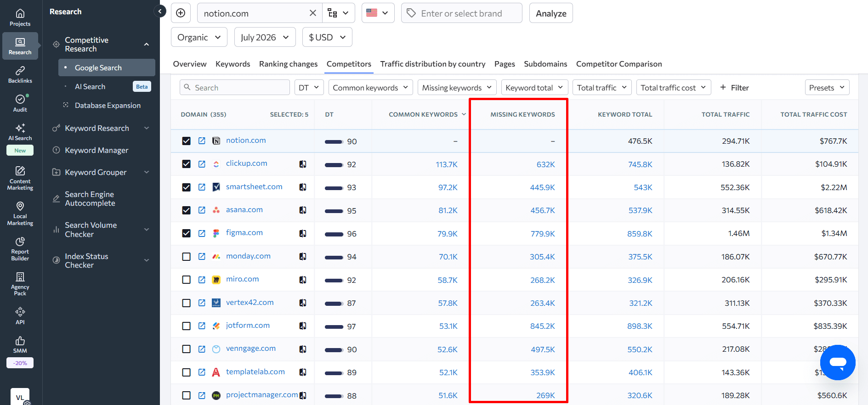Click the add project plus icon
This screenshot has height=405, width=868.
(181, 13)
